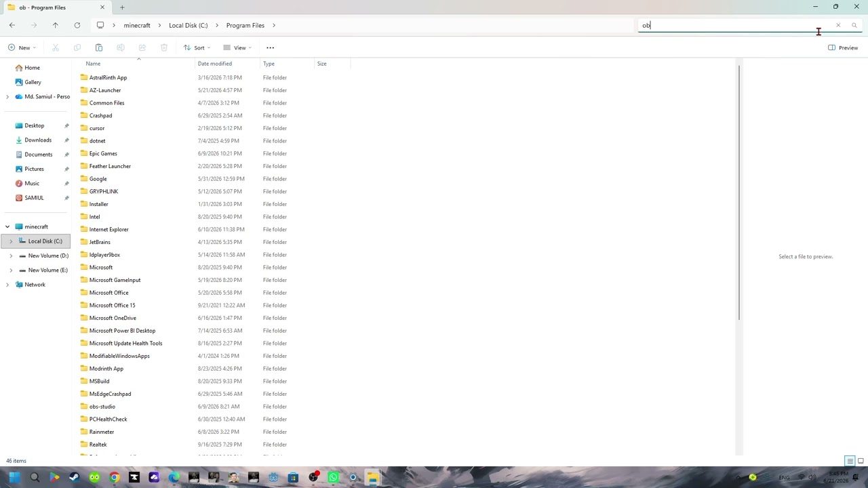
Task: Open taskbar Search
Action: pyautogui.click(x=35, y=477)
